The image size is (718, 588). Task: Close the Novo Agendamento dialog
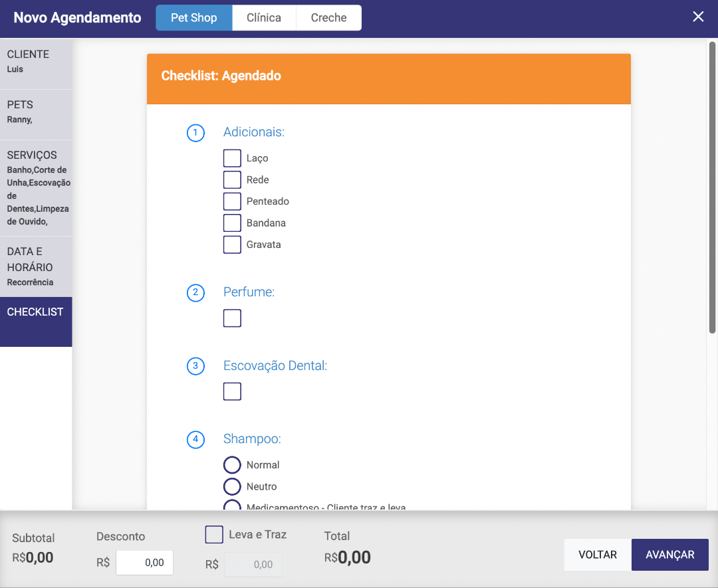tap(698, 17)
